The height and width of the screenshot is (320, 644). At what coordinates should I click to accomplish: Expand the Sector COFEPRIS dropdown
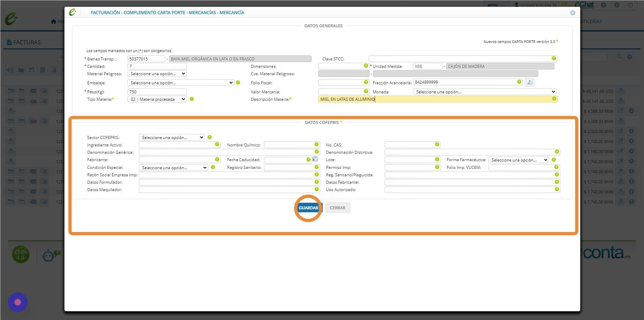coord(172,138)
